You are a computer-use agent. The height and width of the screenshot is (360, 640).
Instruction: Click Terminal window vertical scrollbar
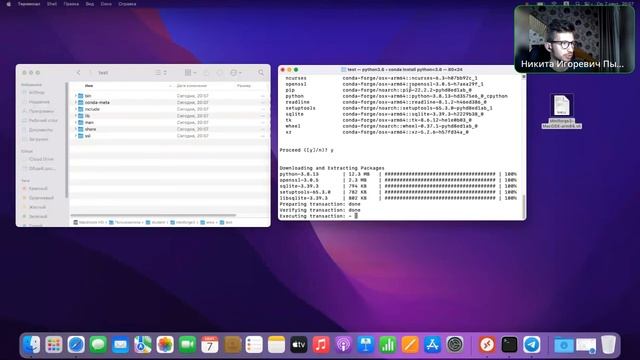coord(523,206)
